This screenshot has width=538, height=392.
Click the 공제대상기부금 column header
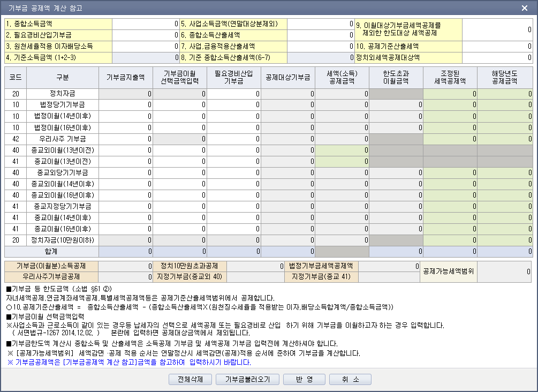point(288,77)
